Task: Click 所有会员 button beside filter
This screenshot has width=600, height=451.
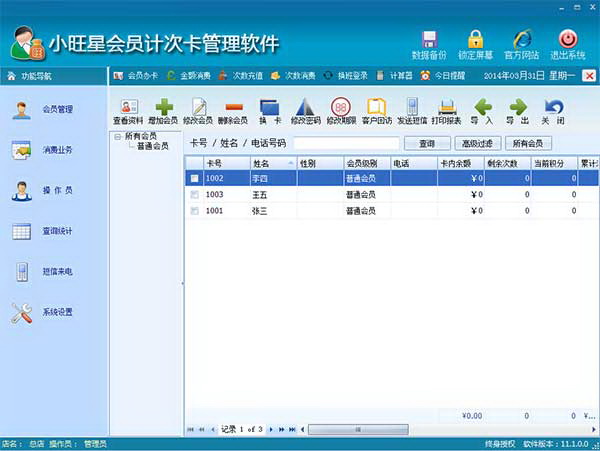Action: (x=528, y=143)
